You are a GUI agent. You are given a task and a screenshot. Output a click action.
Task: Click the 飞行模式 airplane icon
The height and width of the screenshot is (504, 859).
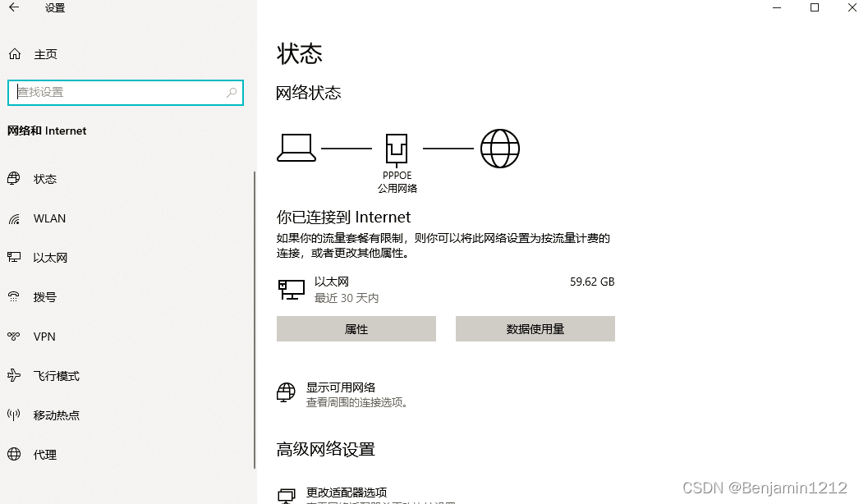tap(14, 376)
